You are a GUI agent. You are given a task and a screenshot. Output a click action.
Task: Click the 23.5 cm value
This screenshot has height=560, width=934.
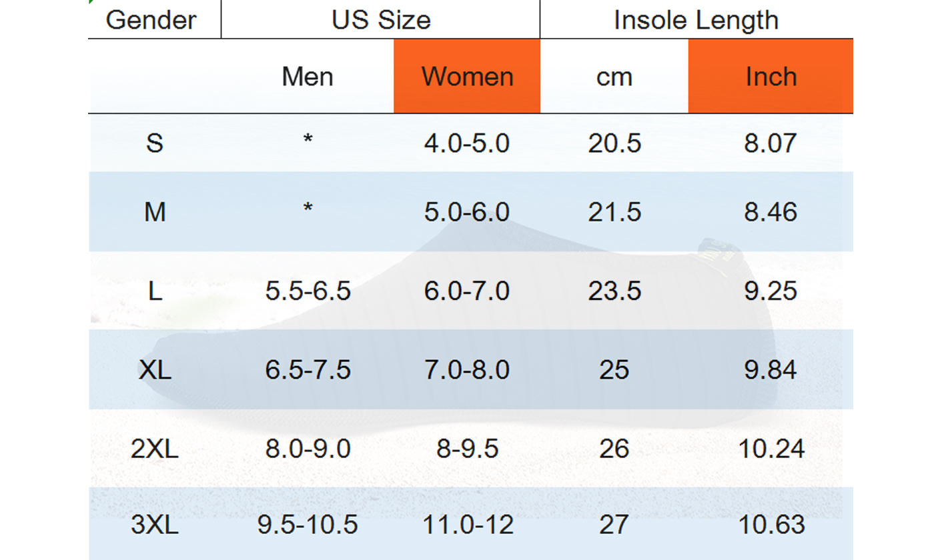point(614,291)
